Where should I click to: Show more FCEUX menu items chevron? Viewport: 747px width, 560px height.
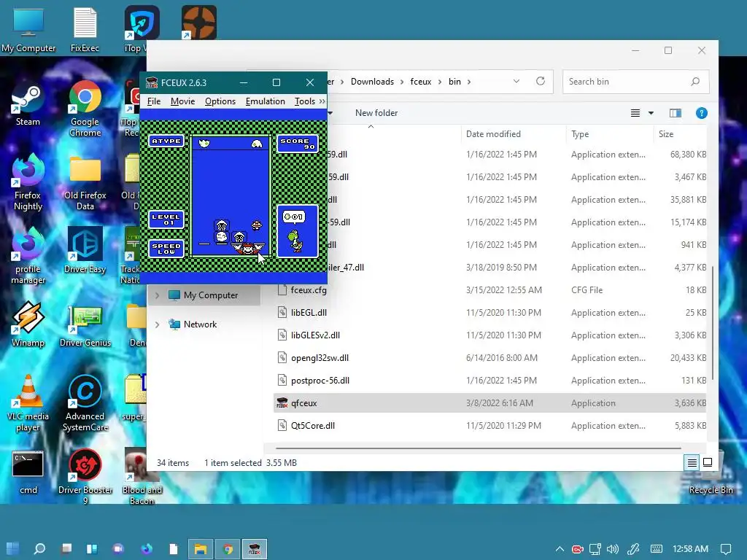(x=322, y=101)
